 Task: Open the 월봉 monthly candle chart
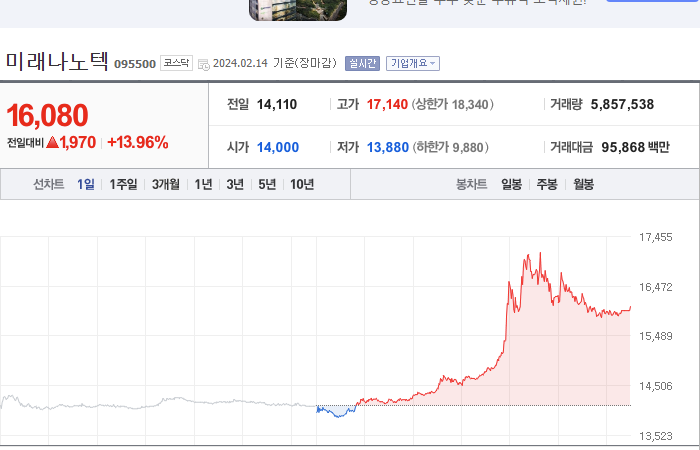tap(583, 184)
